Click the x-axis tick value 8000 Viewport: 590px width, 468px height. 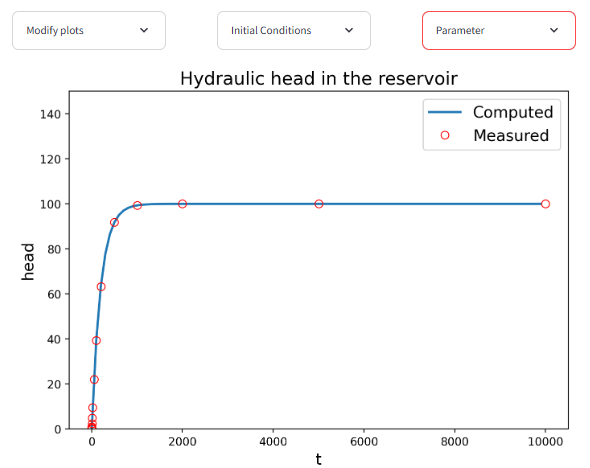[455, 441]
